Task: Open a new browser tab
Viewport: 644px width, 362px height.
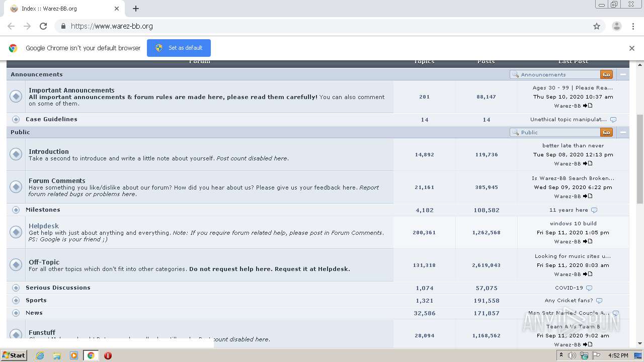Action: pyautogui.click(x=136, y=9)
